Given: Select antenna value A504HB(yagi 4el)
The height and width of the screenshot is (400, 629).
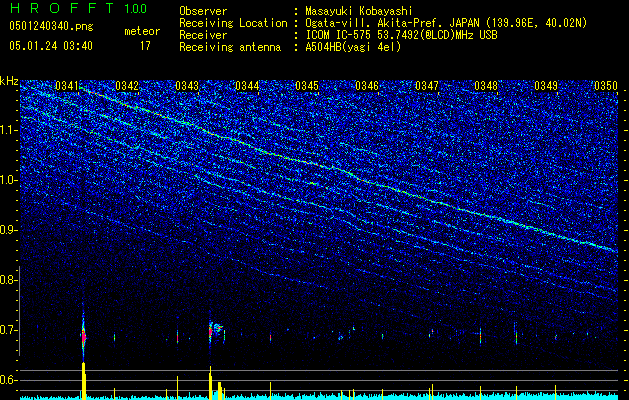Looking at the screenshot, I should tap(353, 47).
